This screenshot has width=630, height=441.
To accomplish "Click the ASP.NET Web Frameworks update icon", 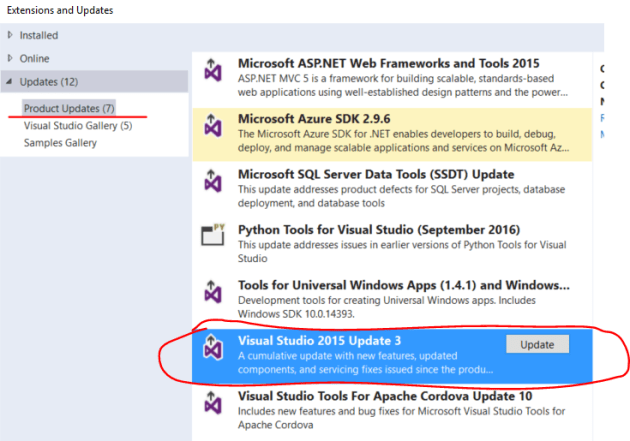I will (x=213, y=70).
